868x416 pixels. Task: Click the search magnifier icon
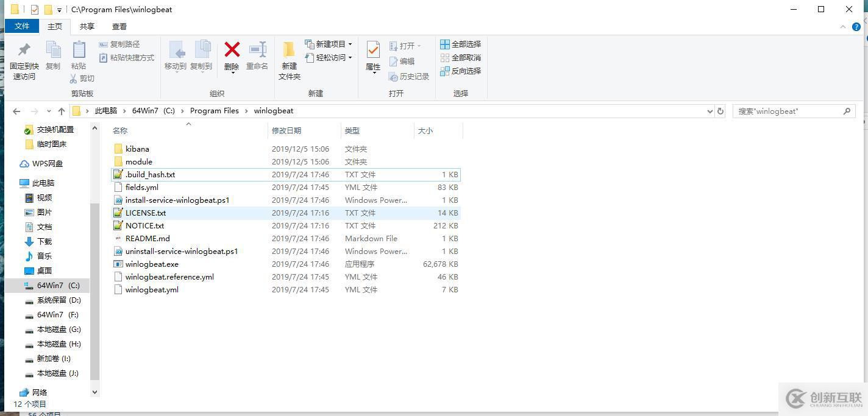point(847,111)
